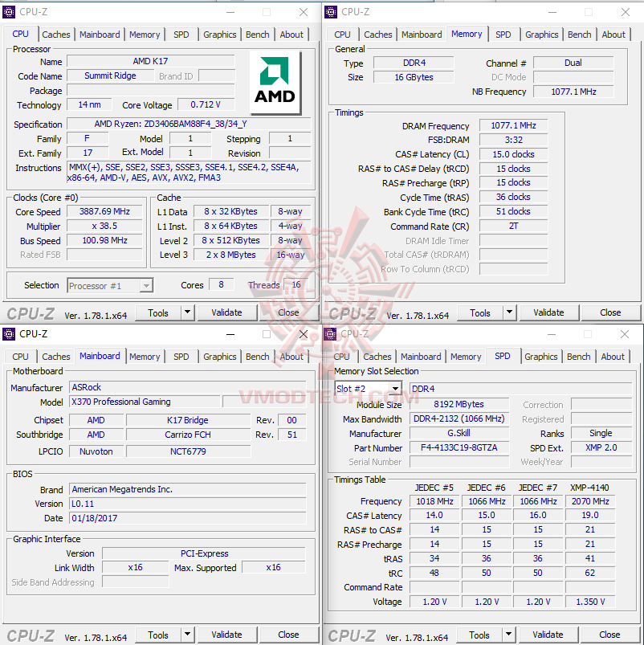Click the CPU-Z icon in the Memory window titlebar
Screen dimensions: 644x645
[330, 11]
